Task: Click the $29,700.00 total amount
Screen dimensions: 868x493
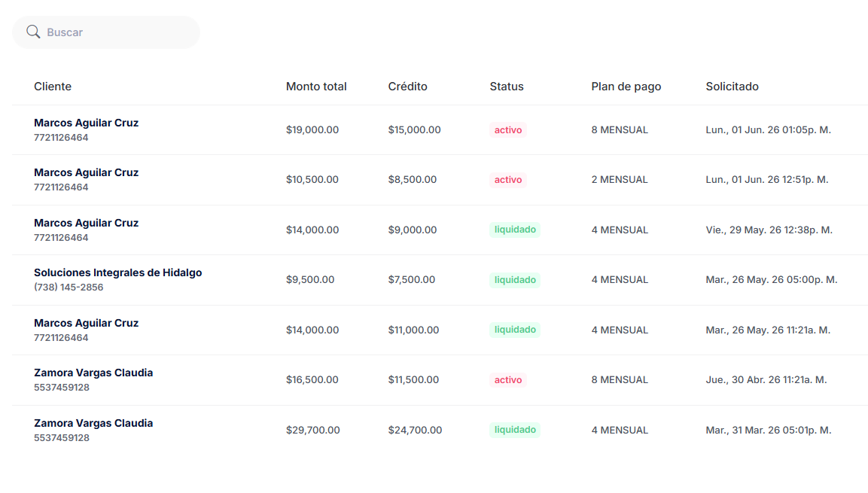Action: pyautogui.click(x=312, y=431)
